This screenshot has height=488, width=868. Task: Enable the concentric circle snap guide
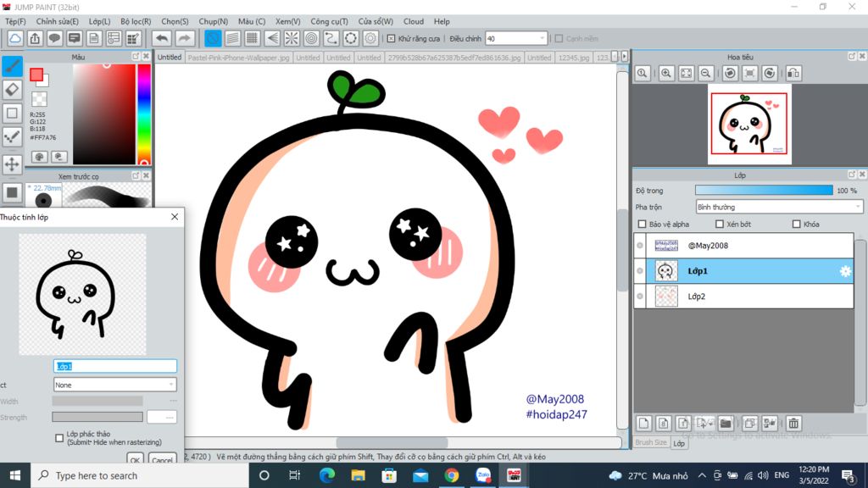312,38
